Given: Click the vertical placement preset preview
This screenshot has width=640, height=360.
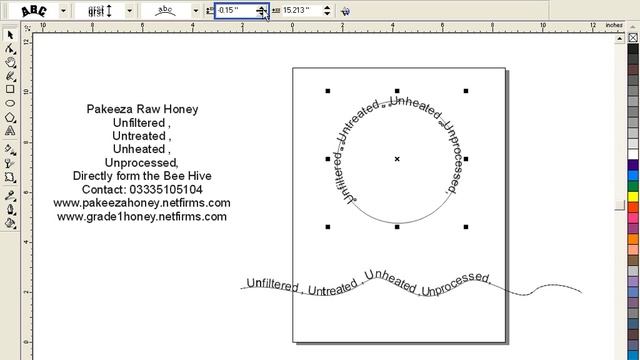Looking at the screenshot, I should pyautogui.click(x=100, y=11).
